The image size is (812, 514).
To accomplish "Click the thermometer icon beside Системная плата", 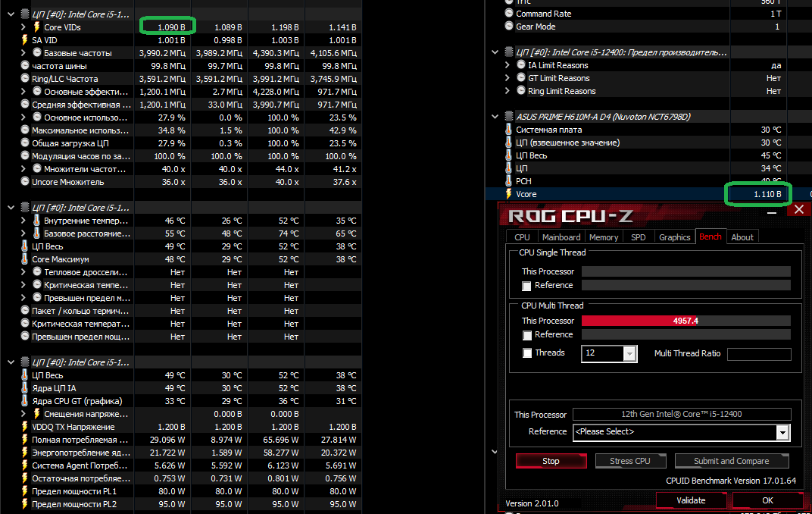I will pos(508,130).
